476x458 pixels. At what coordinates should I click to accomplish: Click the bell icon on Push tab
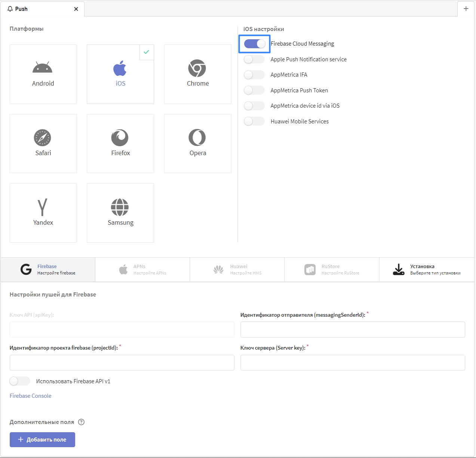[10, 9]
